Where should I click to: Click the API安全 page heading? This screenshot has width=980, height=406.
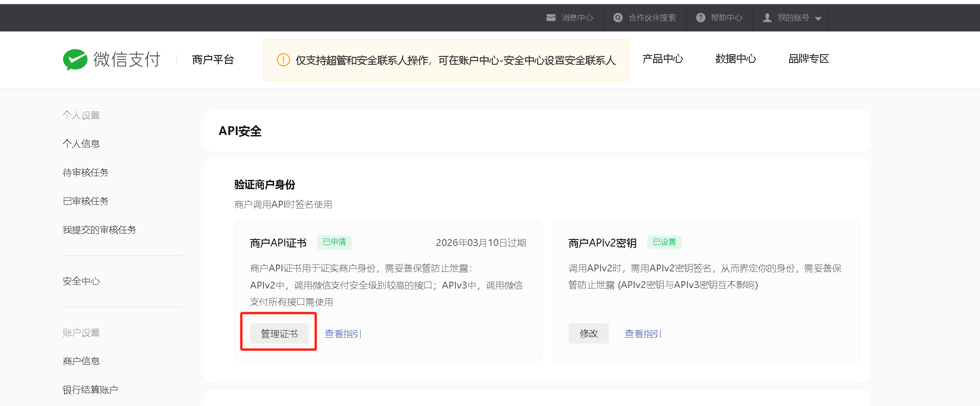click(x=240, y=131)
